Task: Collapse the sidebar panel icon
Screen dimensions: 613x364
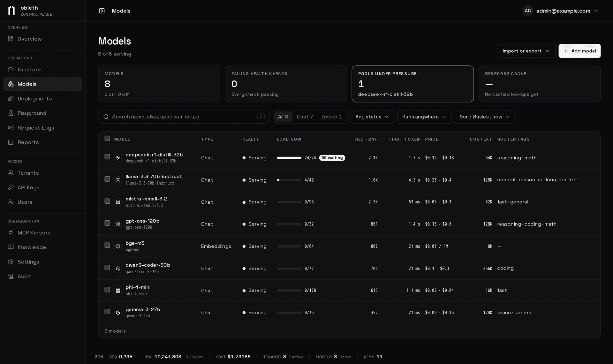Action: tap(102, 11)
